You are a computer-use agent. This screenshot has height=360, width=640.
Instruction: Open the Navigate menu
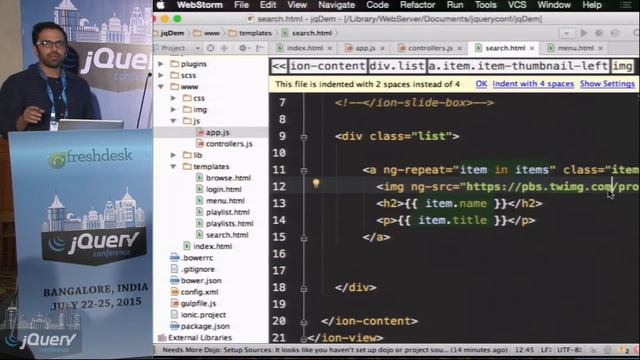pyautogui.click(x=336, y=5)
